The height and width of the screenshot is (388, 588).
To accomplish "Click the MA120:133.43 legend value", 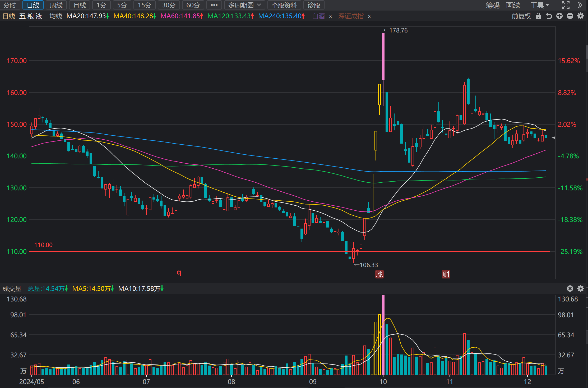I will point(231,16).
